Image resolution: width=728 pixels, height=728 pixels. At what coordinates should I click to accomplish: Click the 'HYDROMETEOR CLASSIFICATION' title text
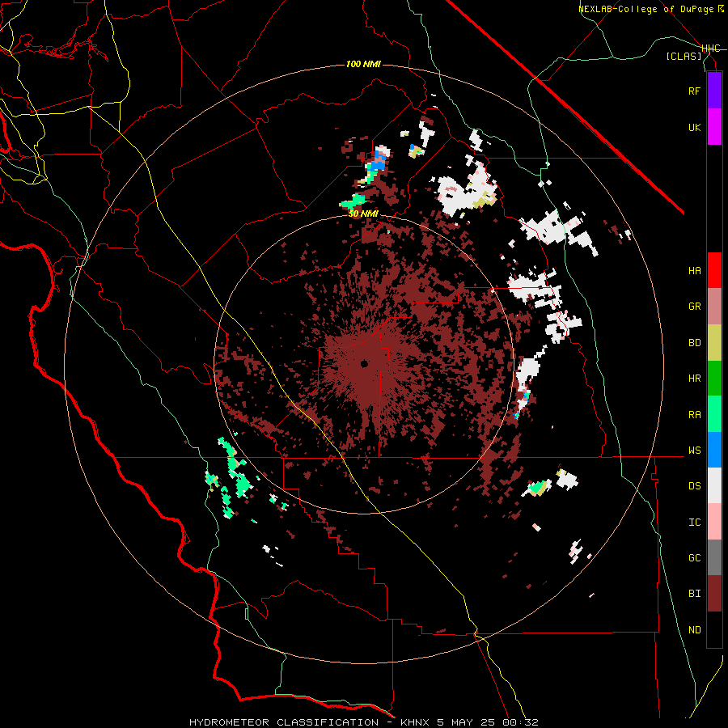coord(284,722)
